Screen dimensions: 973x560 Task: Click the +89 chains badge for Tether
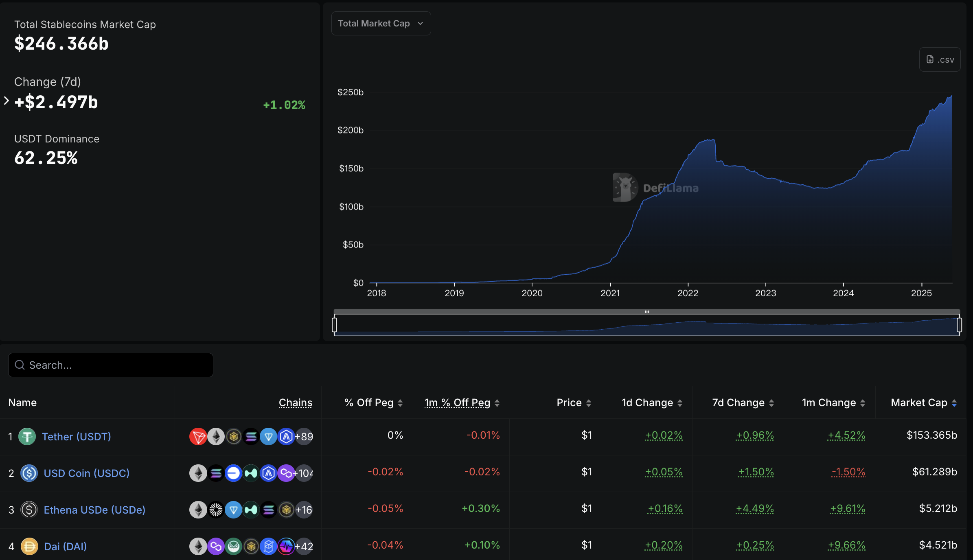pos(304,437)
